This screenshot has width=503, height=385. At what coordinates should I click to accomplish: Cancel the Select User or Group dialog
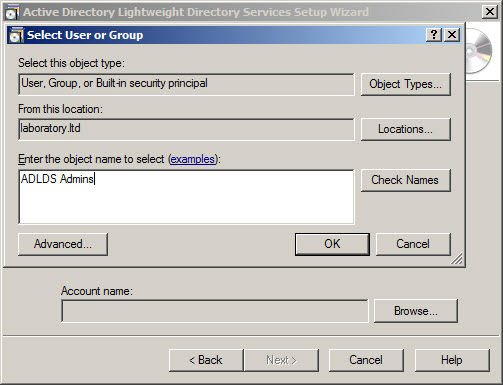click(413, 244)
